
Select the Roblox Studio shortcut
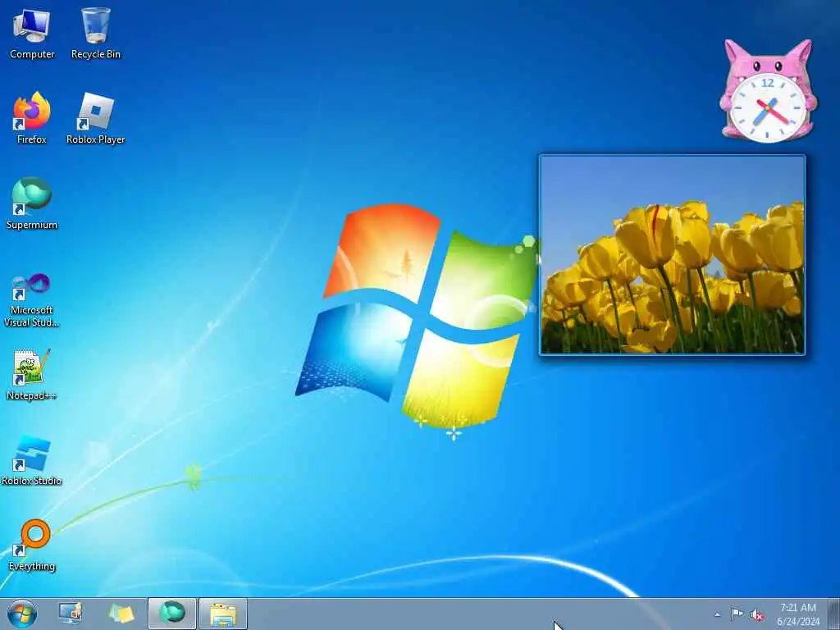[x=32, y=460]
